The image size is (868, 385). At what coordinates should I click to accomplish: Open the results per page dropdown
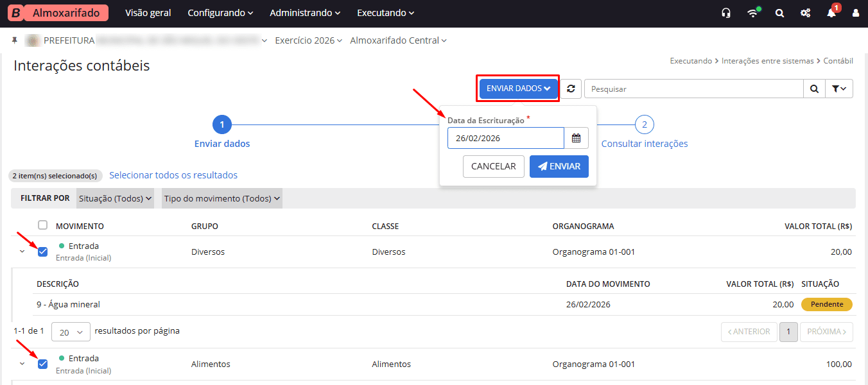(71, 332)
